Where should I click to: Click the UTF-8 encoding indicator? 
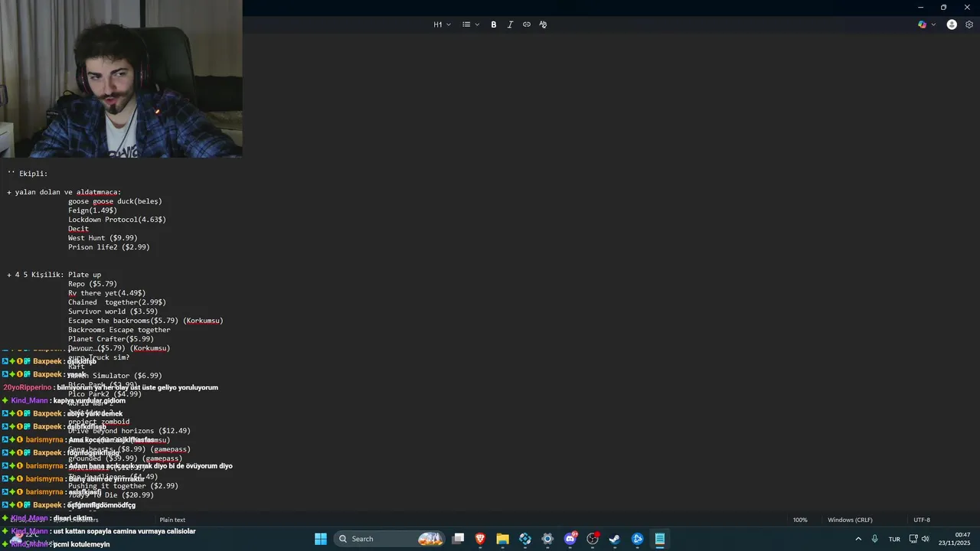[922, 520]
